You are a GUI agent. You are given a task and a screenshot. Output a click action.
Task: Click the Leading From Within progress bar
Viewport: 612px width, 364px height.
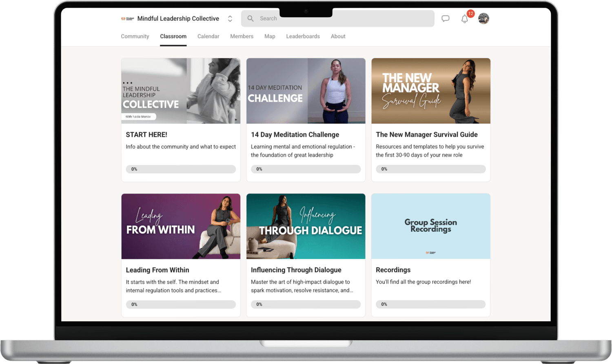pyautogui.click(x=181, y=304)
